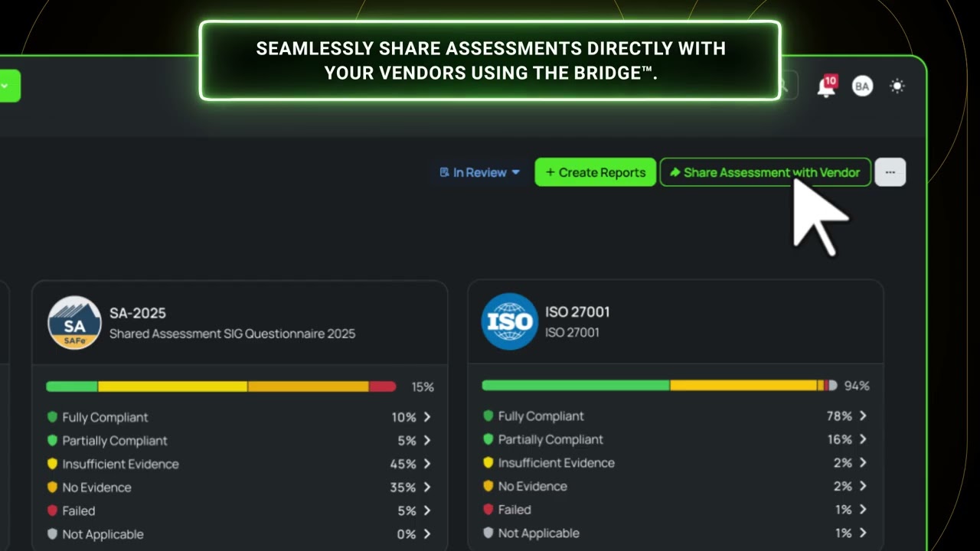
Task: Toggle light/dark theme sun icon
Action: (897, 86)
